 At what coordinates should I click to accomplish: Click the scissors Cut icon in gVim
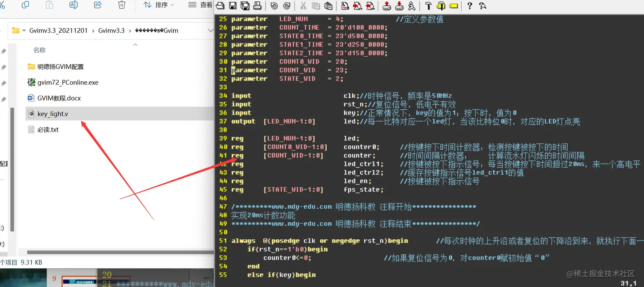click(303, 6)
